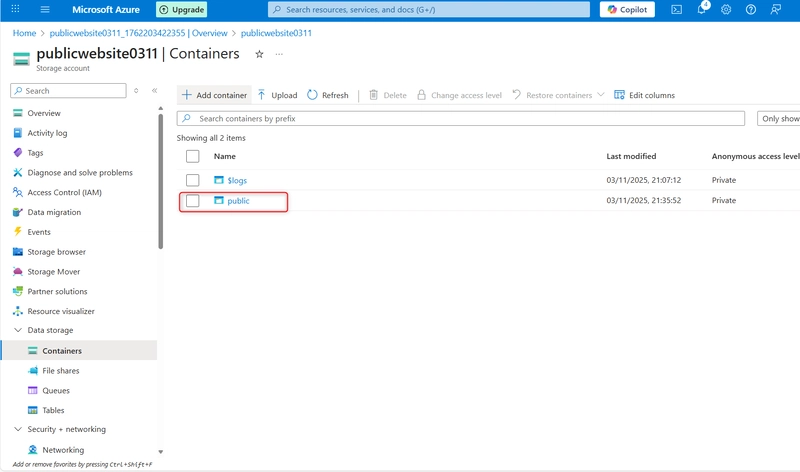Open the Cloud Shell icon in header
800x472 pixels.
(x=676, y=10)
